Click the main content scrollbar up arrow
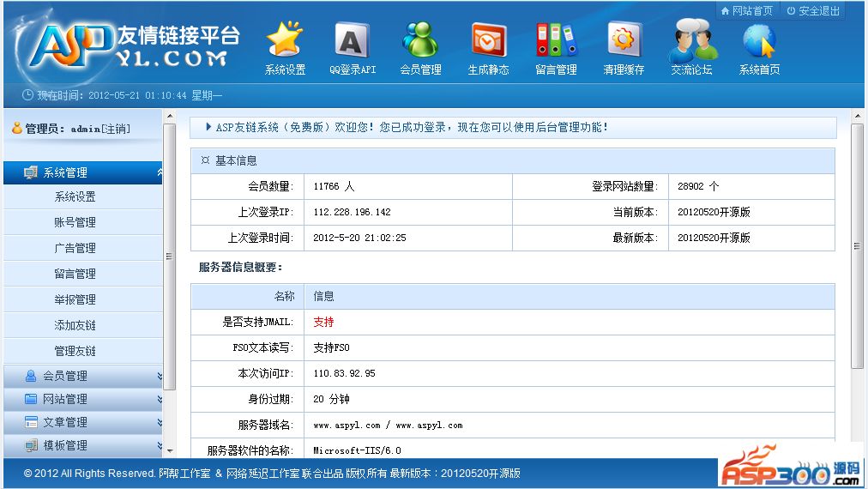The image size is (868, 489). click(858, 117)
